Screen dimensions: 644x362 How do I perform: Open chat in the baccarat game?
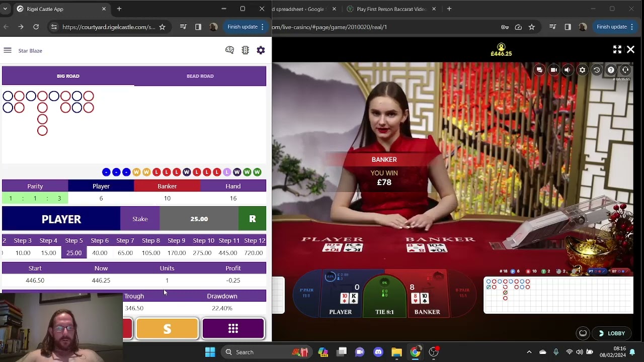539,70
